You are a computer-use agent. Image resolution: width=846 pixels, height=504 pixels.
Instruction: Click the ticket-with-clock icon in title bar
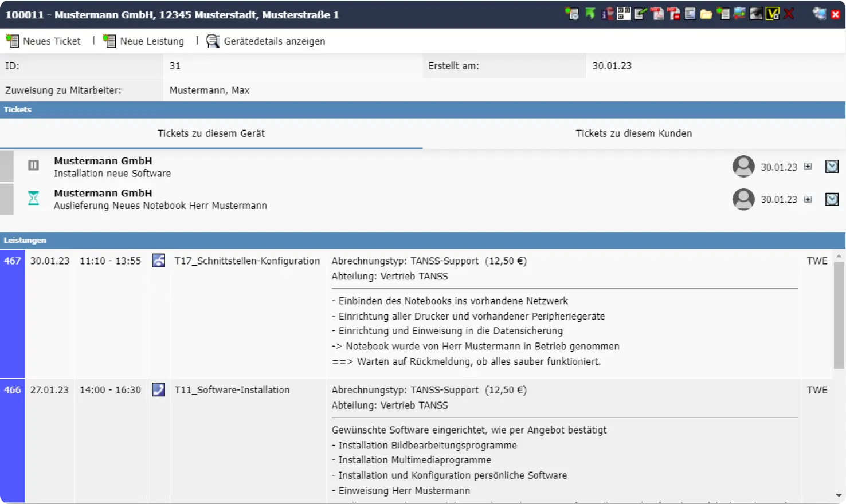click(571, 14)
